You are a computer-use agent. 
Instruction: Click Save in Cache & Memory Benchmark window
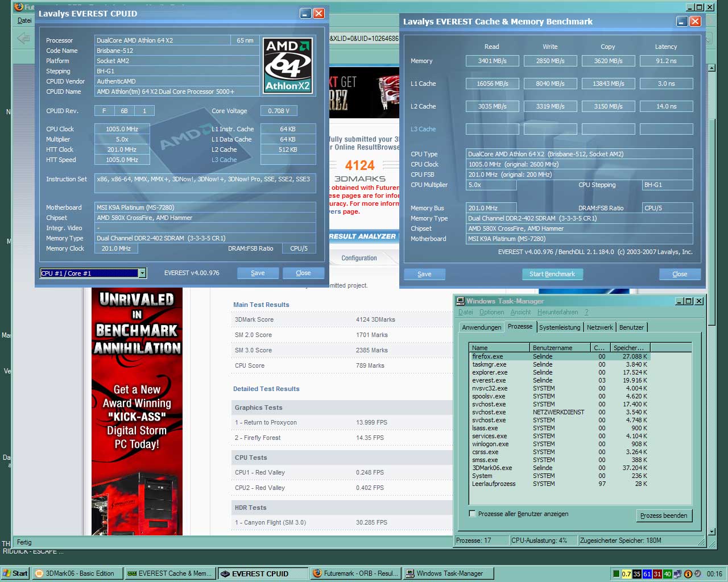click(424, 274)
